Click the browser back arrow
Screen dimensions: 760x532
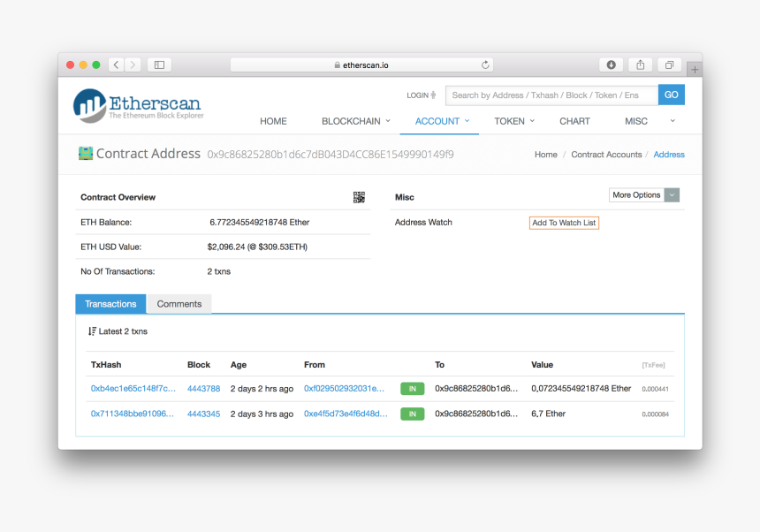pyautogui.click(x=117, y=65)
